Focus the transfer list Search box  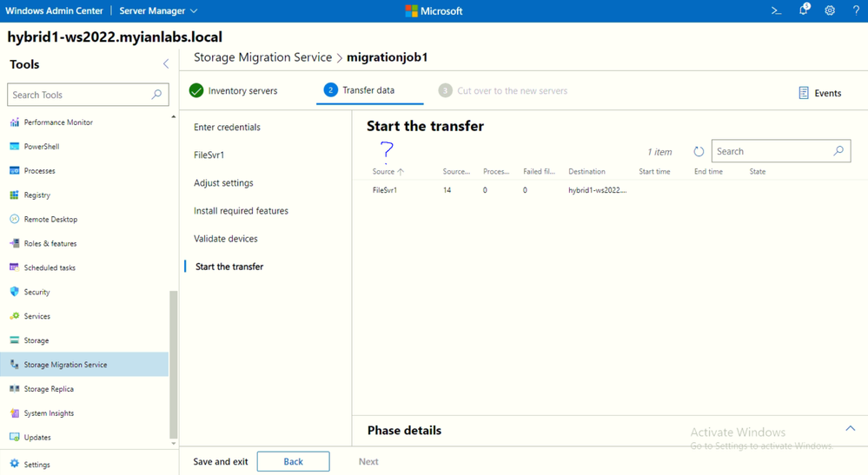point(780,151)
